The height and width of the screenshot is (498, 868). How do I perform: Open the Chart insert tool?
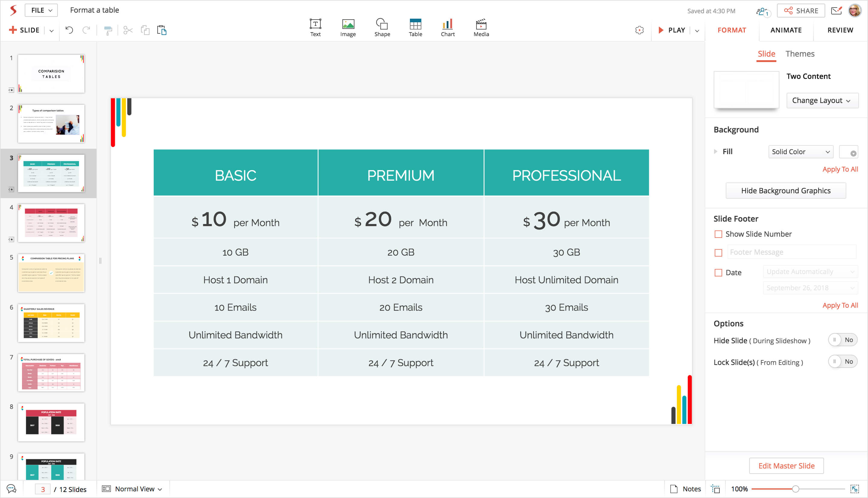pyautogui.click(x=447, y=25)
